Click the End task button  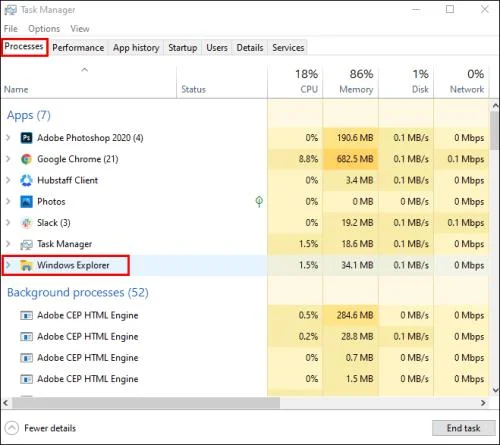click(463, 428)
